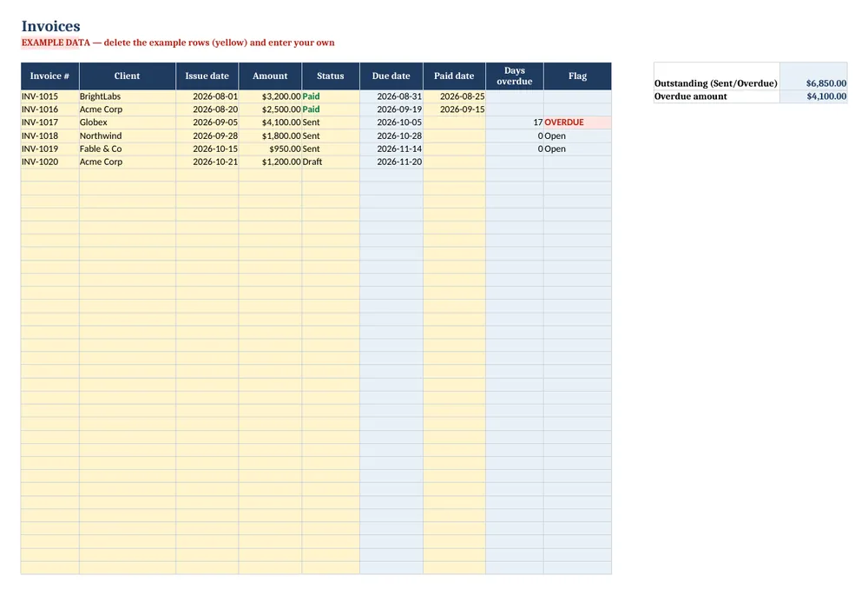Click issue date 2026-08-01
This screenshot has width=868, height=595.
tap(207, 96)
